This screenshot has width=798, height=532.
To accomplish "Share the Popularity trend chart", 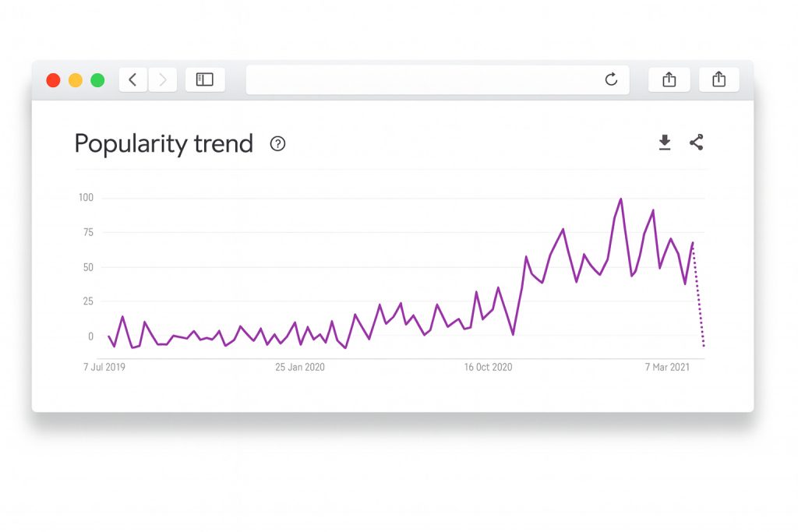I will click(x=697, y=143).
